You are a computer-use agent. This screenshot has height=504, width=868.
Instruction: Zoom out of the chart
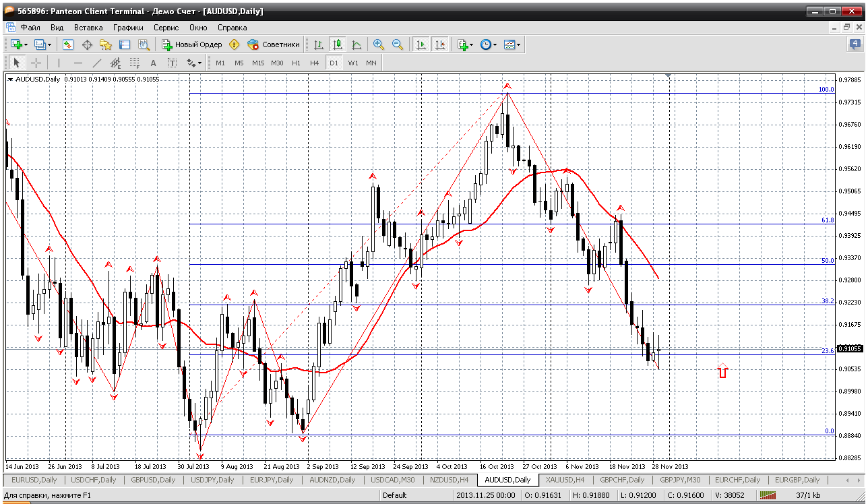coord(398,44)
